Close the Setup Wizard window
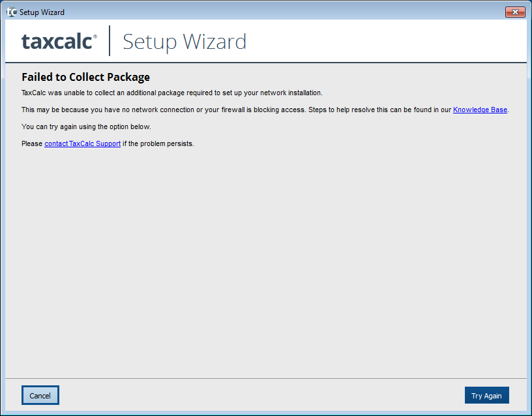Viewport: 532px width, 416px height. coord(515,12)
